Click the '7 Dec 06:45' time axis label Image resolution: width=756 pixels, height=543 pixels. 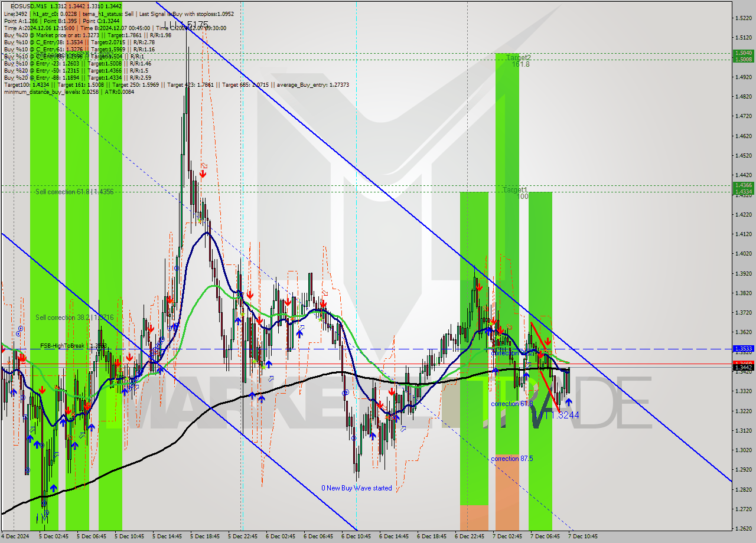545,537
